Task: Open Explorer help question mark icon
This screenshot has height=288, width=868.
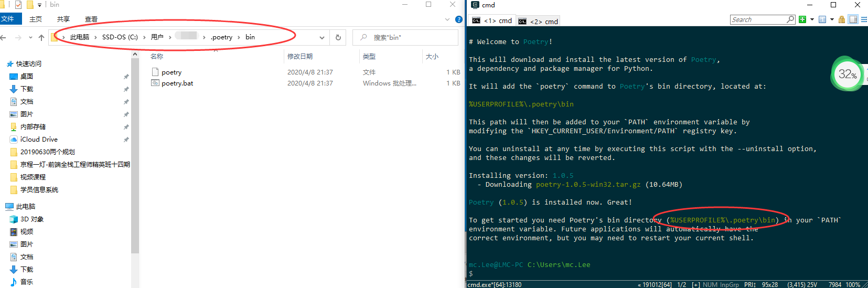Action: click(459, 19)
